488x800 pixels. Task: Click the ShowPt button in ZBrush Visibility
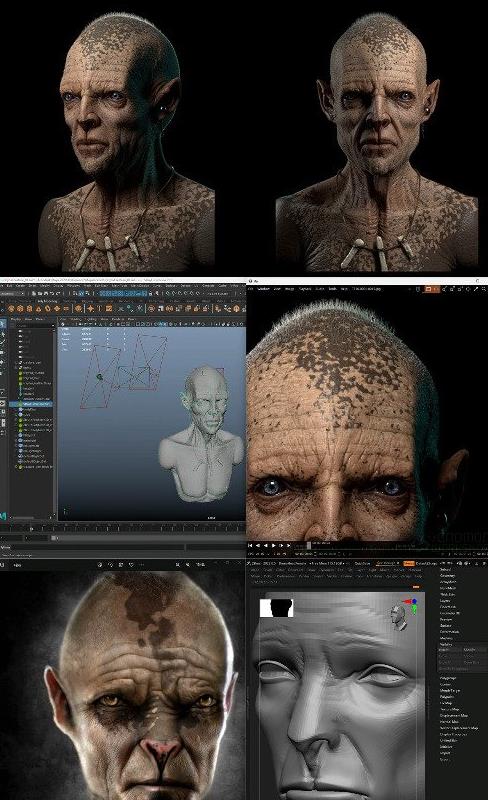(x=474, y=649)
